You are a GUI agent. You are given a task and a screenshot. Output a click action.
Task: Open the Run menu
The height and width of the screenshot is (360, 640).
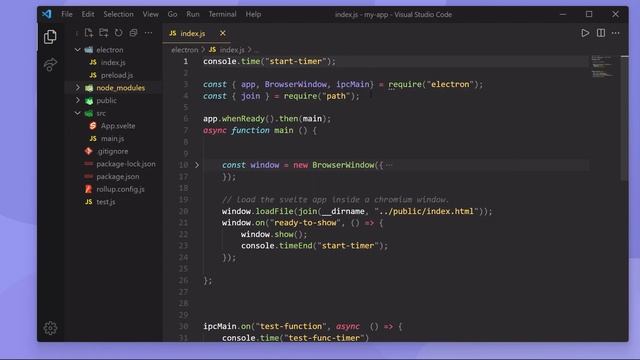(x=193, y=14)
